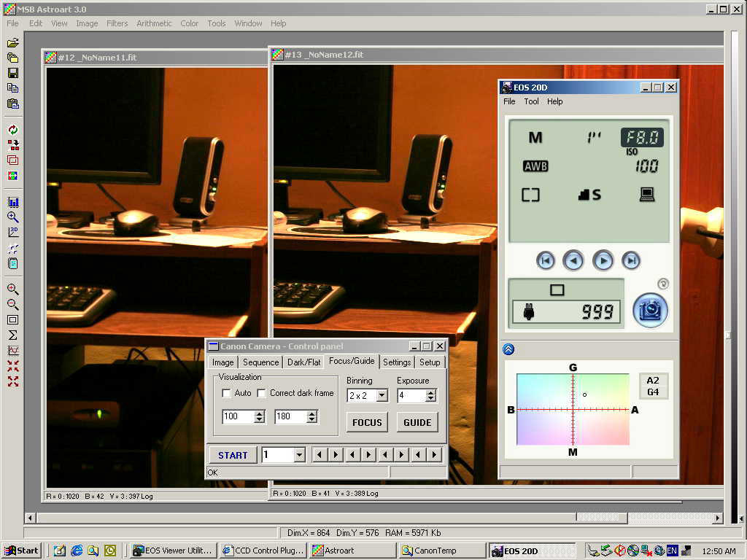Click the horizontal scrollbar right arrow
The width and height of the screenshot is (747, 560).
point(718,518)
